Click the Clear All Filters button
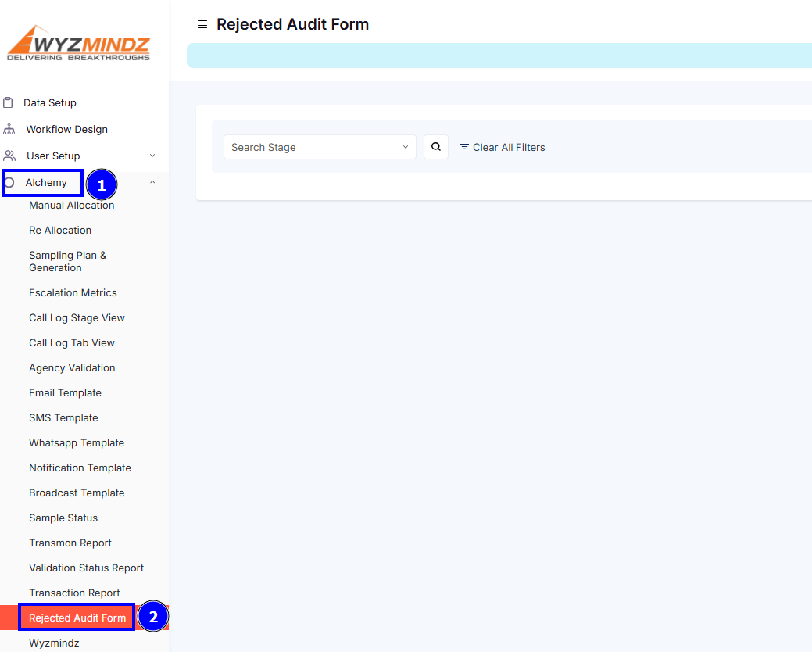812x652 pixels. 509,147
